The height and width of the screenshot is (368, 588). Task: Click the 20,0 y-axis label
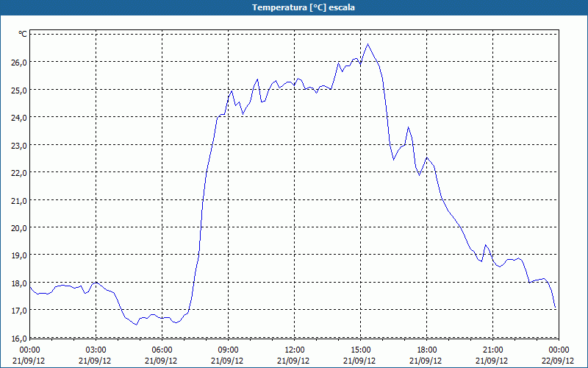(x=19, y=228)
